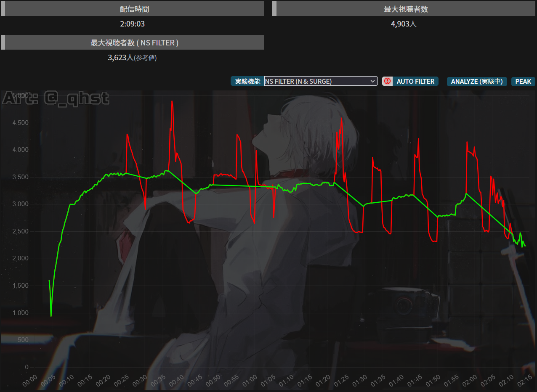Screen dimensions: 537x392
Task: Click the 最大視聴者数 ( NS FILTER ) header
Action: point(133,42)
